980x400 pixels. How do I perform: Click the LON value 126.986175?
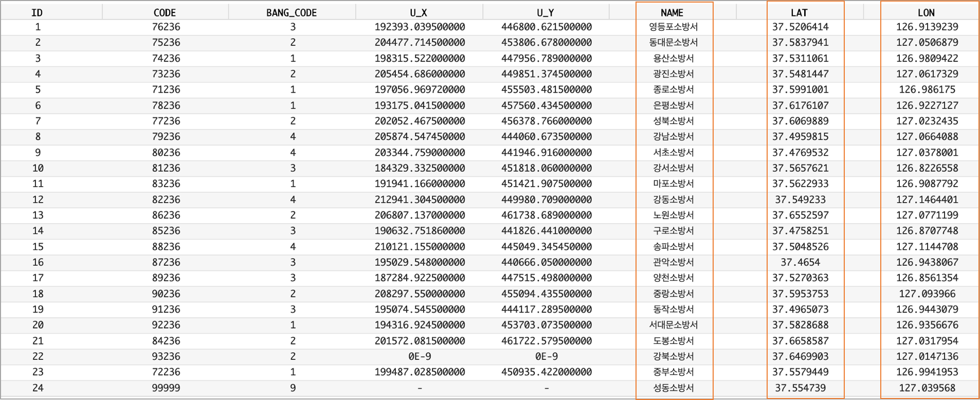(927, 89)
